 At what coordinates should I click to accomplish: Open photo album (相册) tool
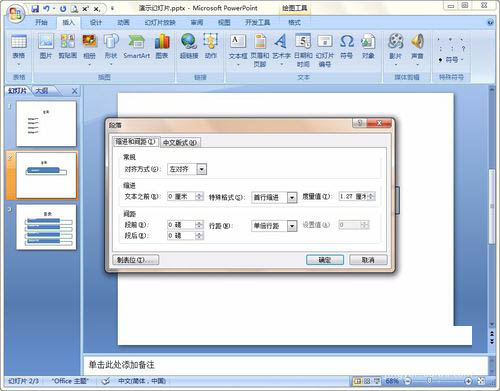pos(89,50)
